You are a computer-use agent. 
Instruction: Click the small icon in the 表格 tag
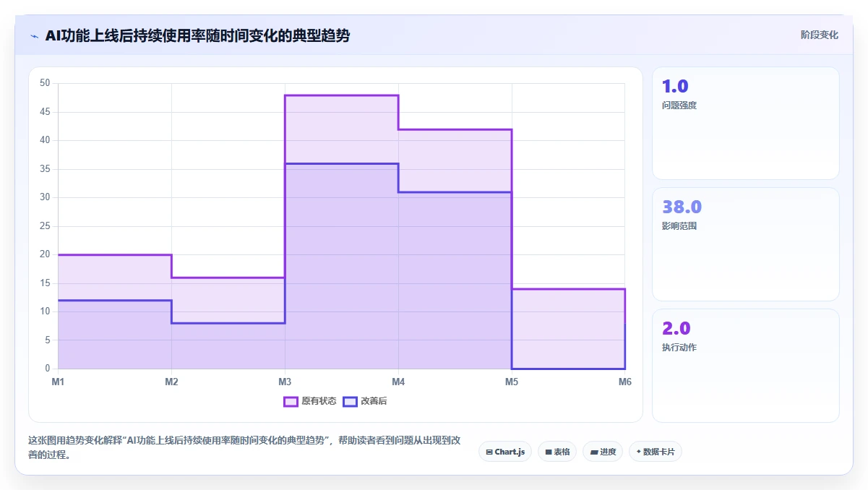click(549, 452)
